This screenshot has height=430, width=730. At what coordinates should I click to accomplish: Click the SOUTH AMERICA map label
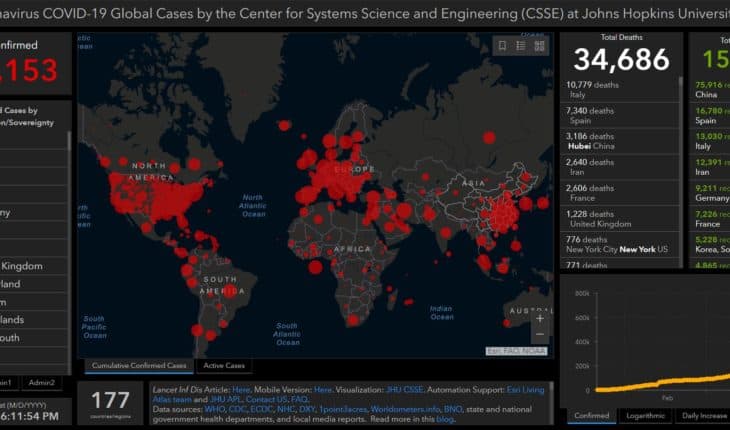pyautogui.click(x=222, y=285)
